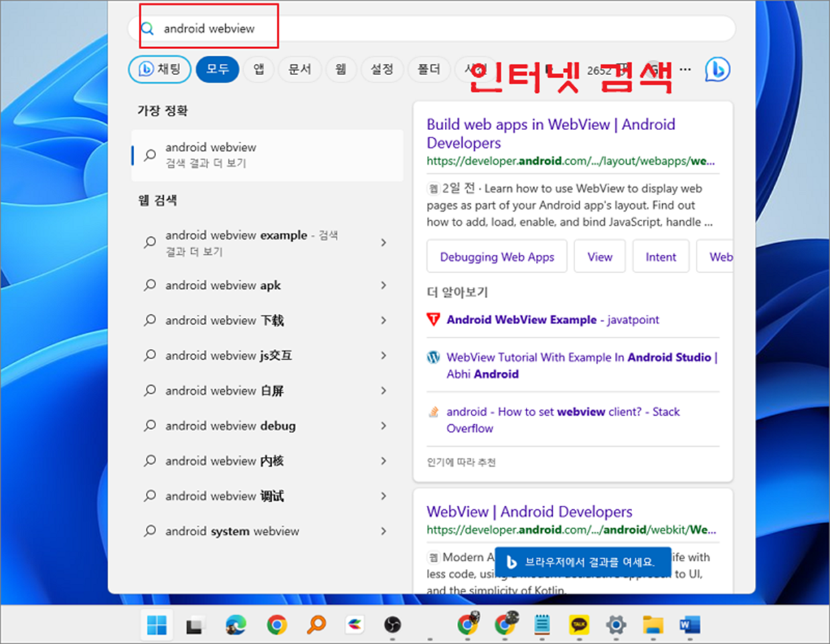
Task: Select 'android system webview' suggestion text
Action: 232,531
